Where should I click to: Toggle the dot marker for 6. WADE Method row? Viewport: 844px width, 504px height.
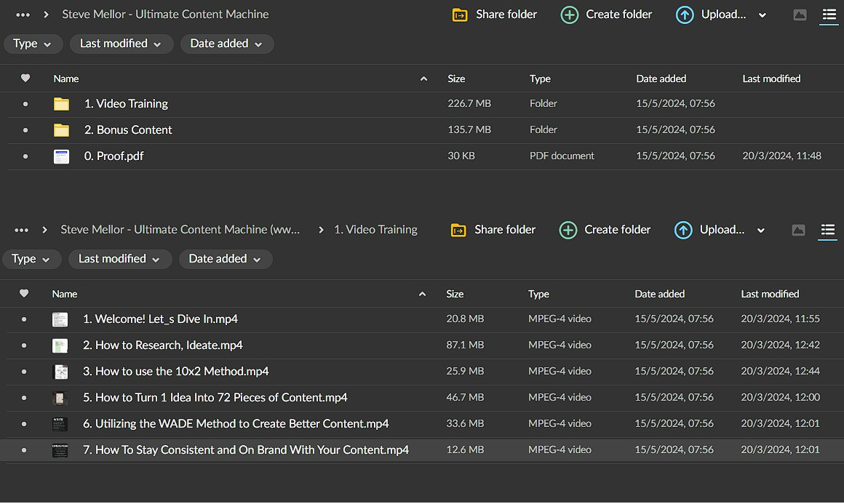click(24, 424)
